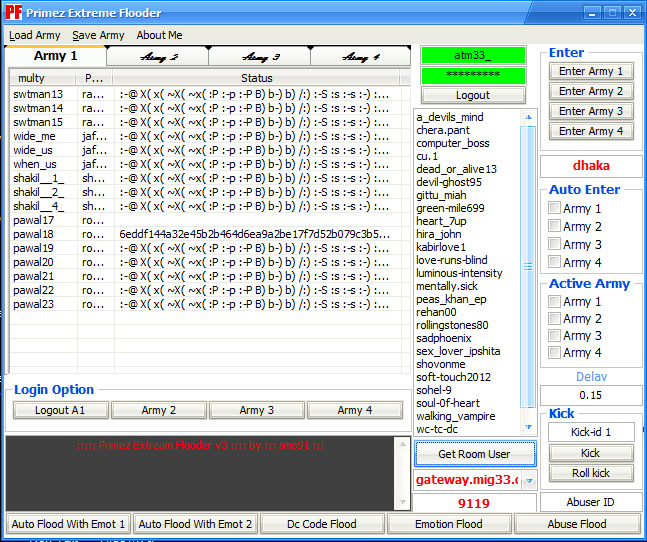Screen dimensions: 647x542
Task: Click the room user list scrollbar thumb
Action: point(529,267)
